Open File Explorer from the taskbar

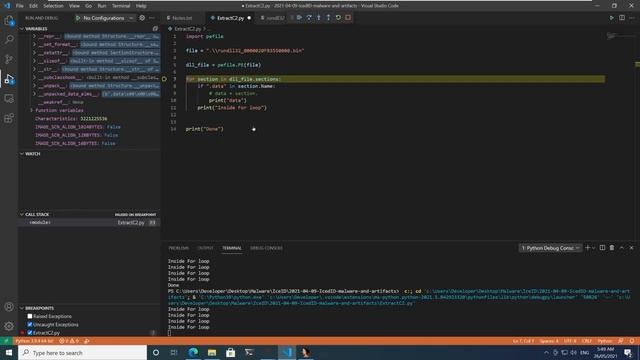point(212,353)
